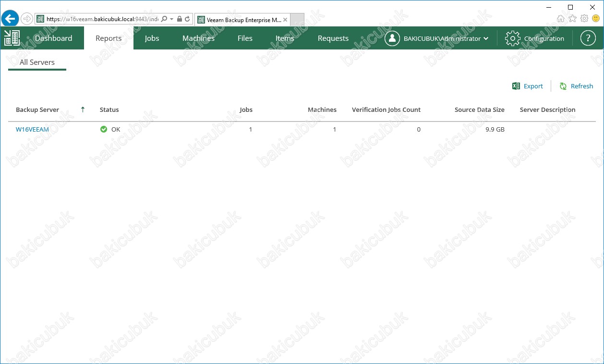Open help with the question mark icon
Screen dimensions: 604x364
(x=588, y=38)
